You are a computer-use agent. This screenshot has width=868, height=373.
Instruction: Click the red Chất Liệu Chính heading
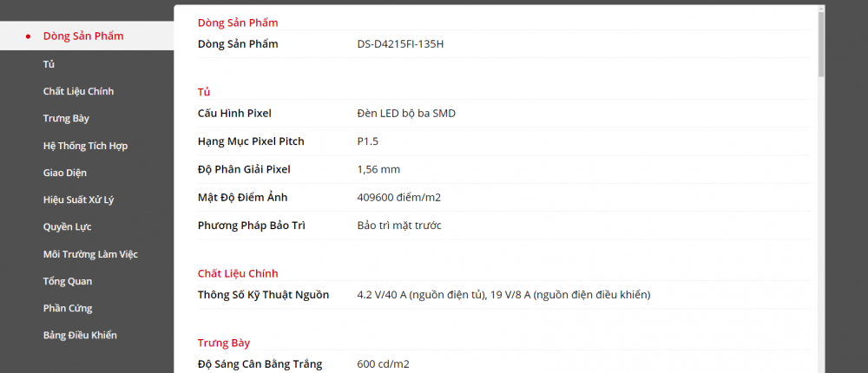tap(238, 274)
